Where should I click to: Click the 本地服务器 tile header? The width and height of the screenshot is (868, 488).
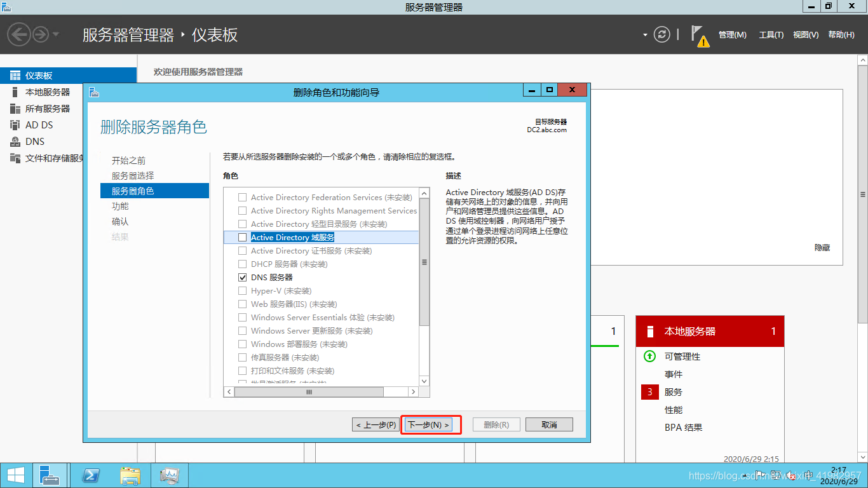(x=710, y=331)
